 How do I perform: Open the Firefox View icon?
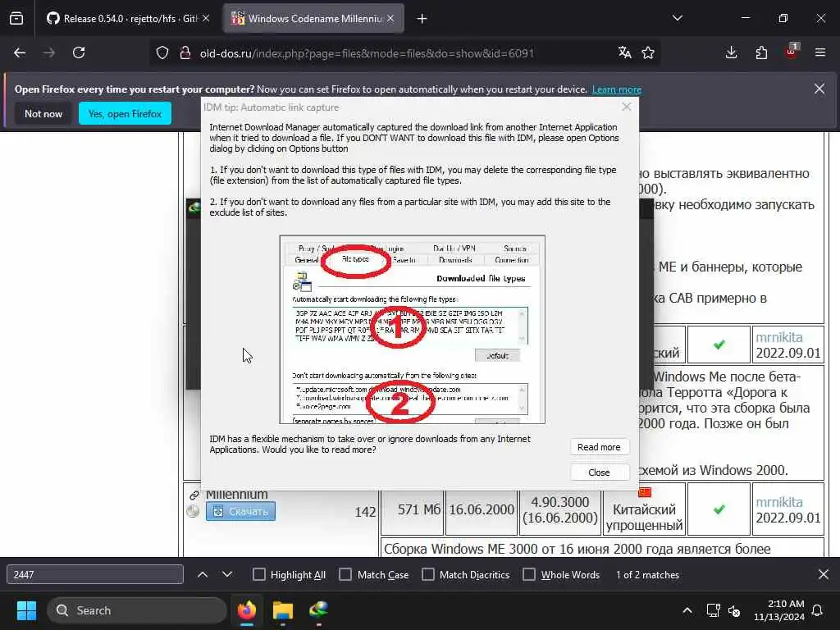[16, 19]
